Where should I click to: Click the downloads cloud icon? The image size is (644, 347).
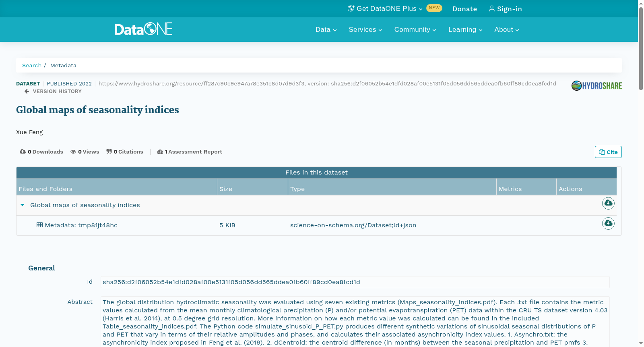(x=23, y=152)
